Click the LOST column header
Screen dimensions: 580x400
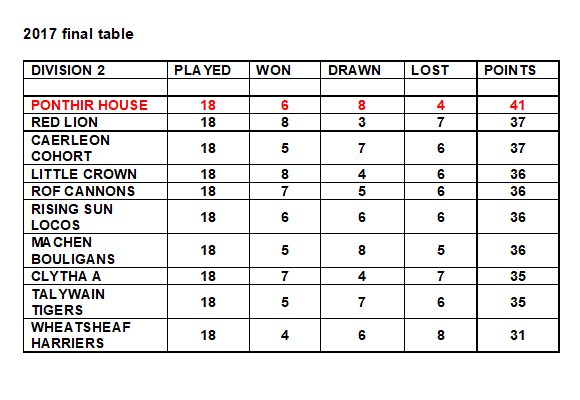point(430,70)
